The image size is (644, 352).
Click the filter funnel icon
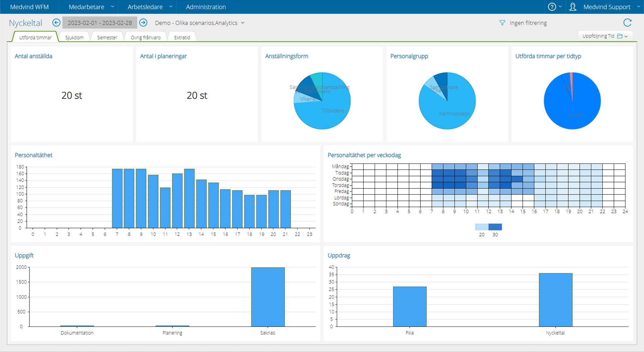(x=502, y=23)
